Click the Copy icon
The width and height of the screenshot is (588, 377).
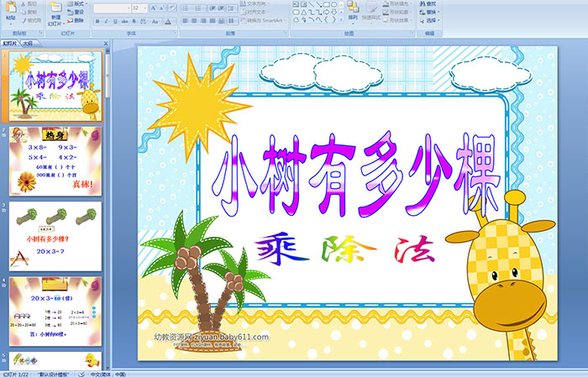click(x=24, y=12)
